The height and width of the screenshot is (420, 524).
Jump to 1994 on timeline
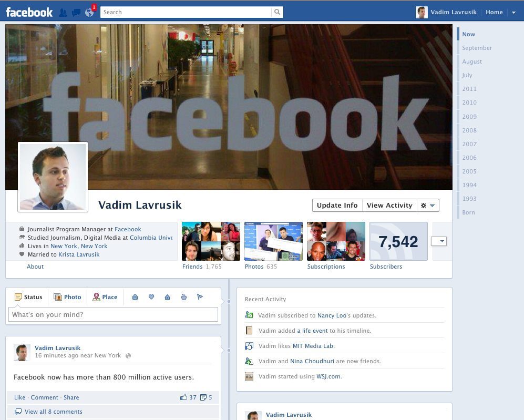[x=469, y=185]
